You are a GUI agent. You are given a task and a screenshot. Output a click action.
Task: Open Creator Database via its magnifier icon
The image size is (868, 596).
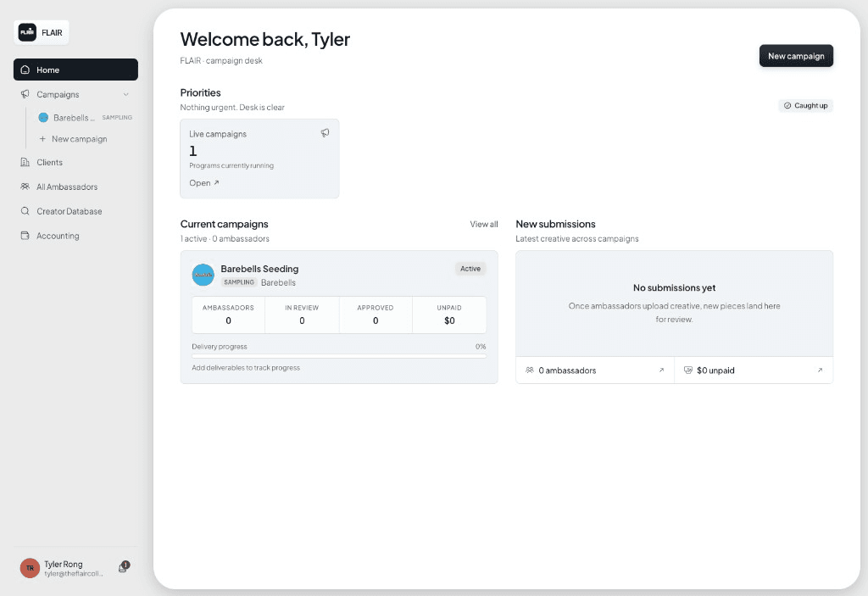click(25, 211)
